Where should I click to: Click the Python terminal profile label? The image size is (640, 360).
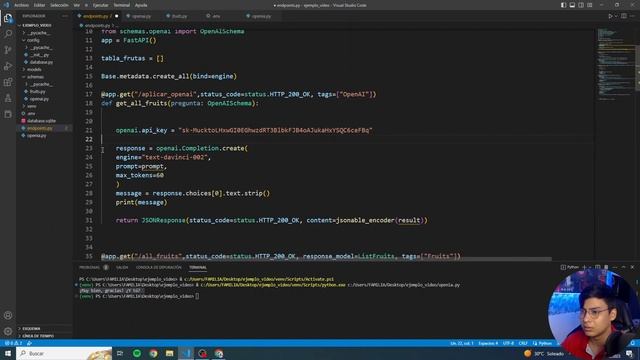570,267
